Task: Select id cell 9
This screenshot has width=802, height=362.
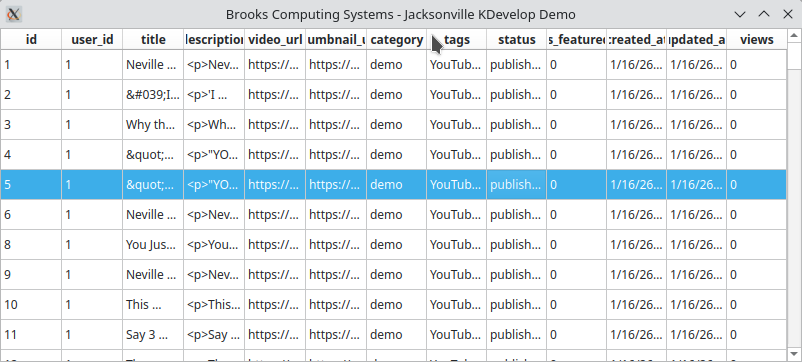Action: [31, 275]
